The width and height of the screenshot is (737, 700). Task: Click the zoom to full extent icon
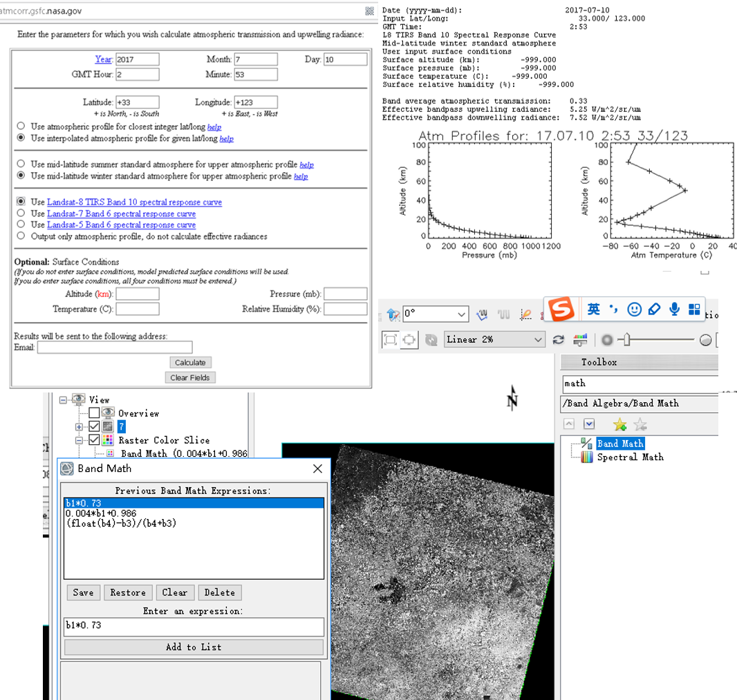390,339
